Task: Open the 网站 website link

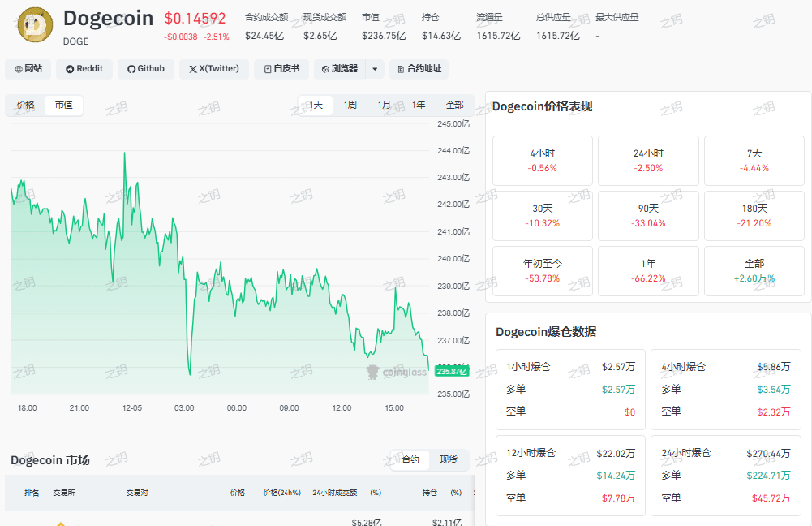Action: tap(28, 69)
